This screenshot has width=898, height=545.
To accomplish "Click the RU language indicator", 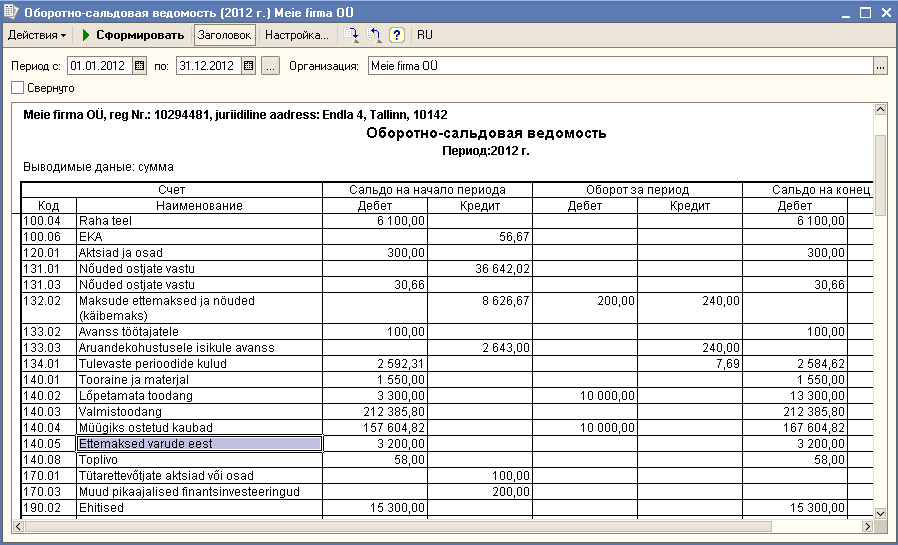I will 424,35.
